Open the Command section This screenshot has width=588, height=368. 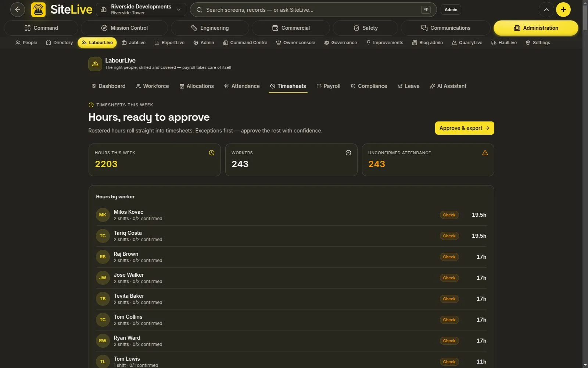(41, 28)
